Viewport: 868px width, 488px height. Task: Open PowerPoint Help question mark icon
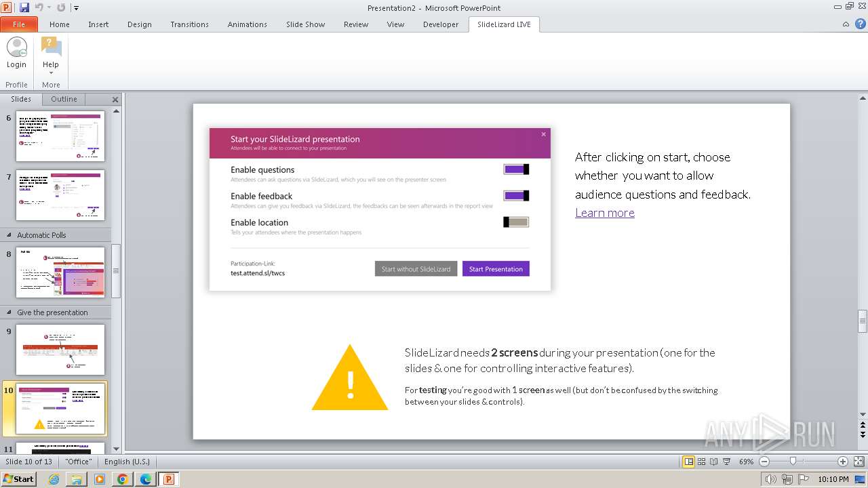[861, 24]
